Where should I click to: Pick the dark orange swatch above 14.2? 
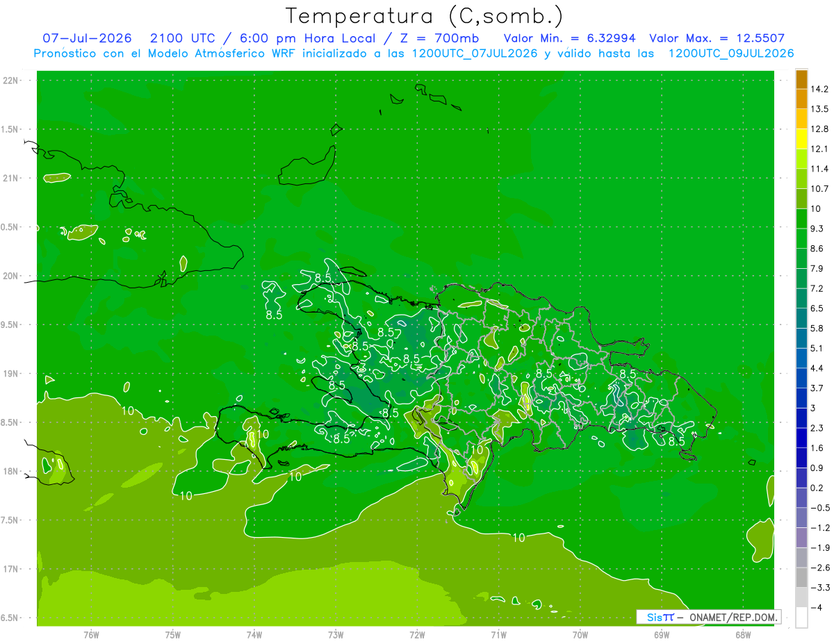pyautogui.click(x=801, y=79)
